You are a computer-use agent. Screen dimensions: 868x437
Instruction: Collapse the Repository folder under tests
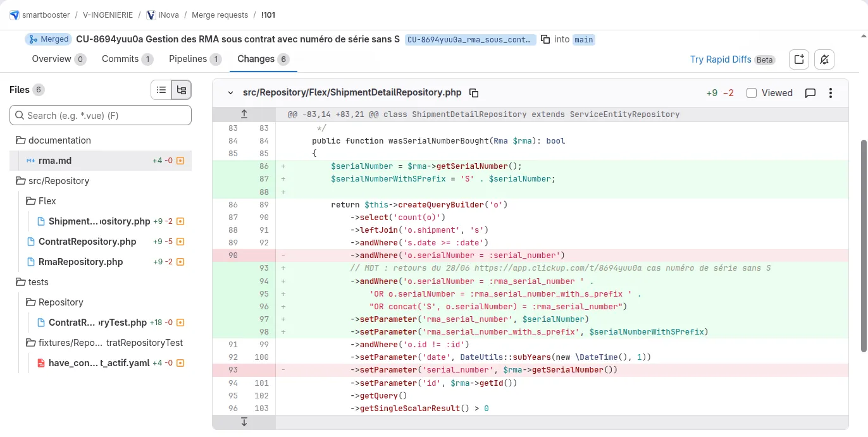point(54,302)
